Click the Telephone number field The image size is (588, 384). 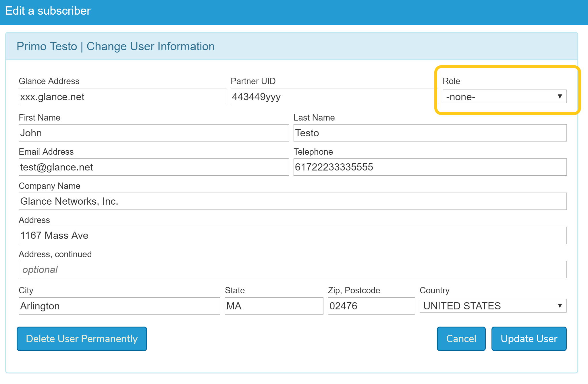[x=430, y=167]
